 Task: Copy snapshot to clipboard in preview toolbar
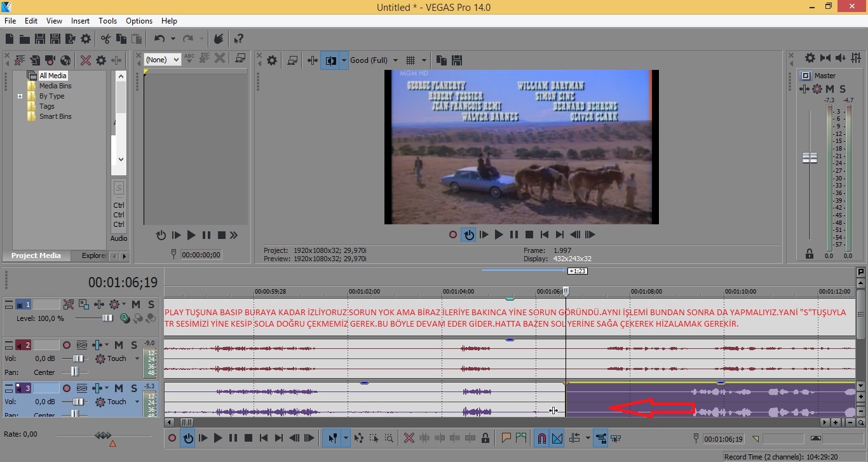coord(441,60)
